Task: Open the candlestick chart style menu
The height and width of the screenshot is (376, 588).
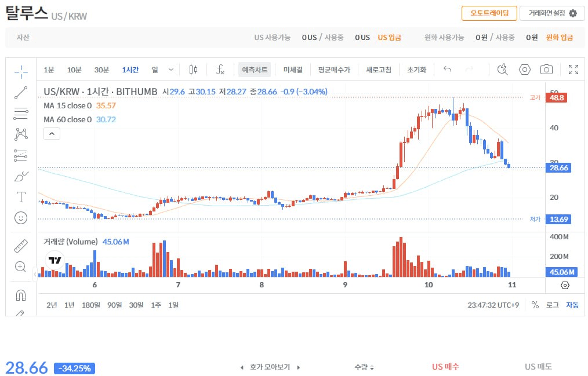Action: (x=194, y=70)
